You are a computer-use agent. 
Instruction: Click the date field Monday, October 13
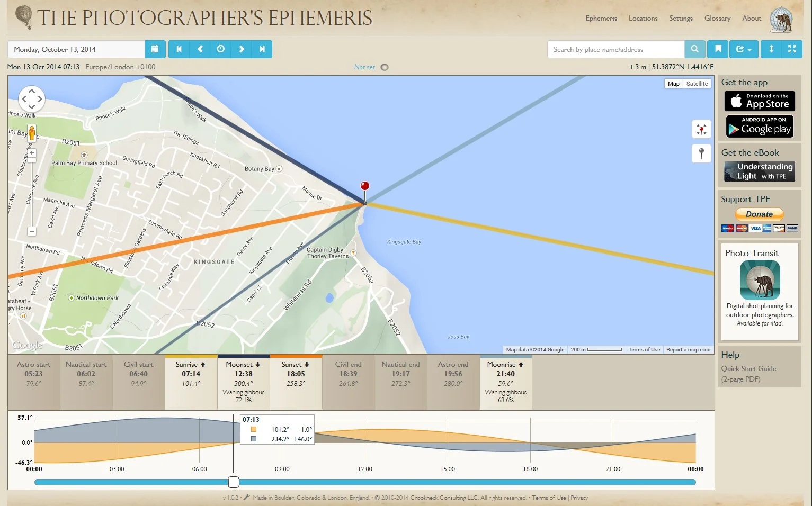click(76, 49)
